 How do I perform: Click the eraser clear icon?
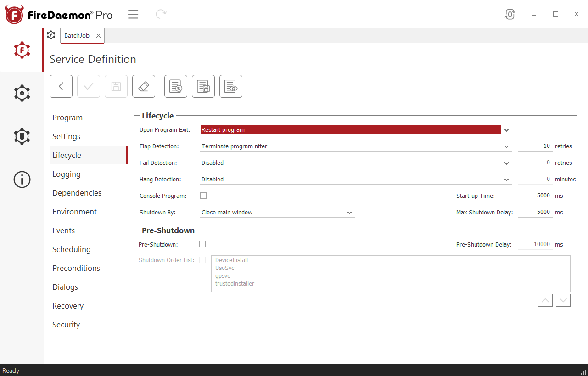coord(144,86)
